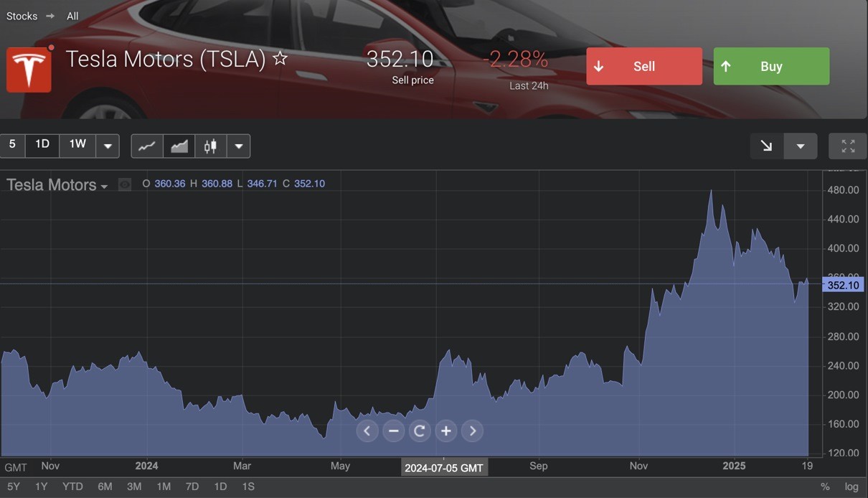Add Tesla Motors to favorites star

[x=280, y=59]
